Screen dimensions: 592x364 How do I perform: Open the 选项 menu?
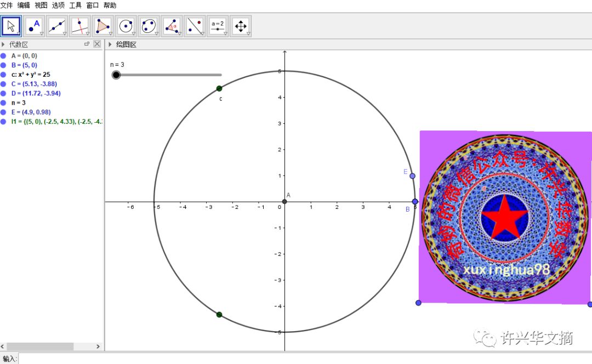(x=58, y=5)
